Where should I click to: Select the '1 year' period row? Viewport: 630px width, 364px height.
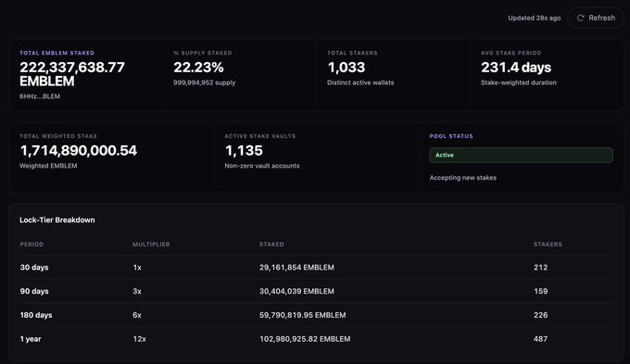click(x=316, y=339)
